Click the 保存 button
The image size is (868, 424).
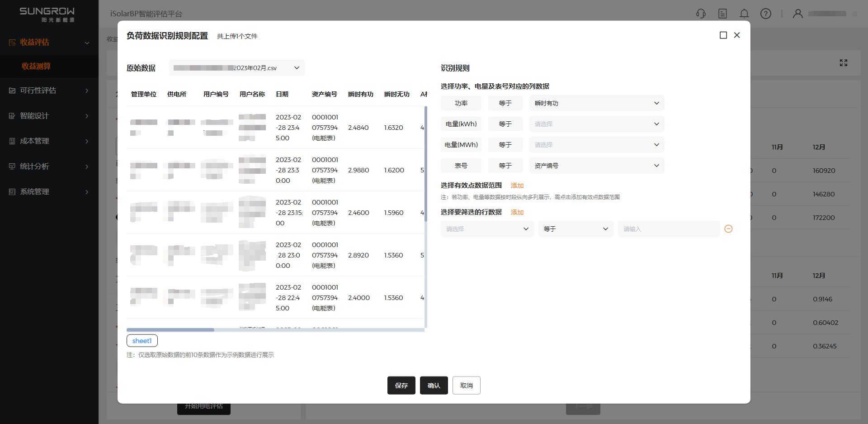[x=401, y=386]
